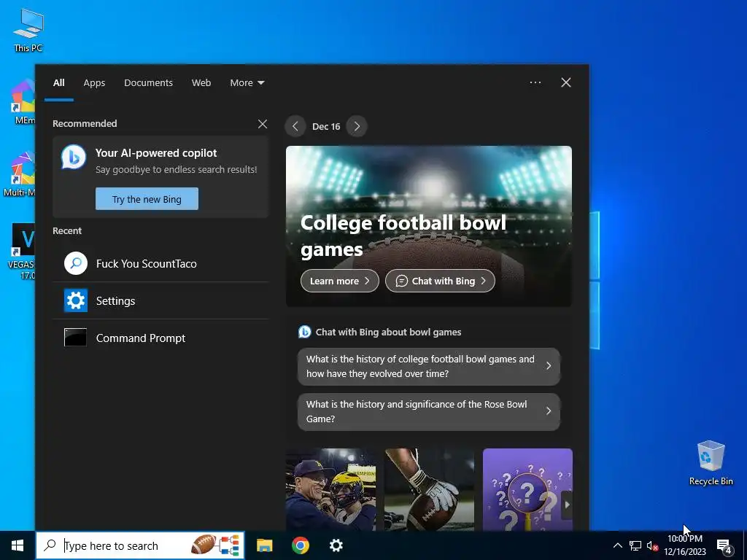The height and width of the screenshot is (560, 747).
Task: Click the muted volume tray icon
Action: coord(652,545)
